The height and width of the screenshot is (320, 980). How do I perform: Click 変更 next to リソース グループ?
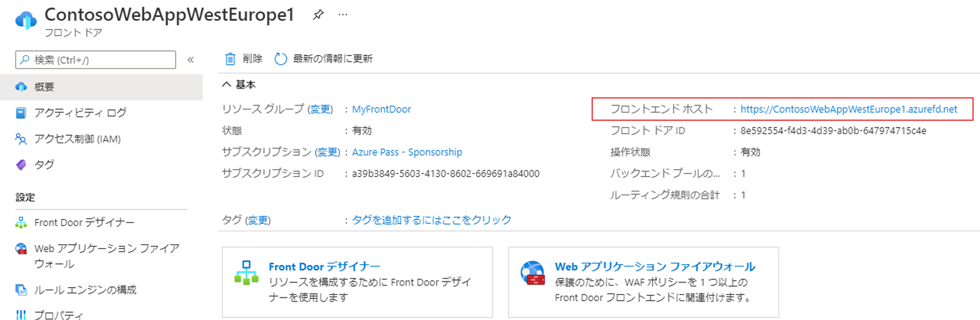321,109
